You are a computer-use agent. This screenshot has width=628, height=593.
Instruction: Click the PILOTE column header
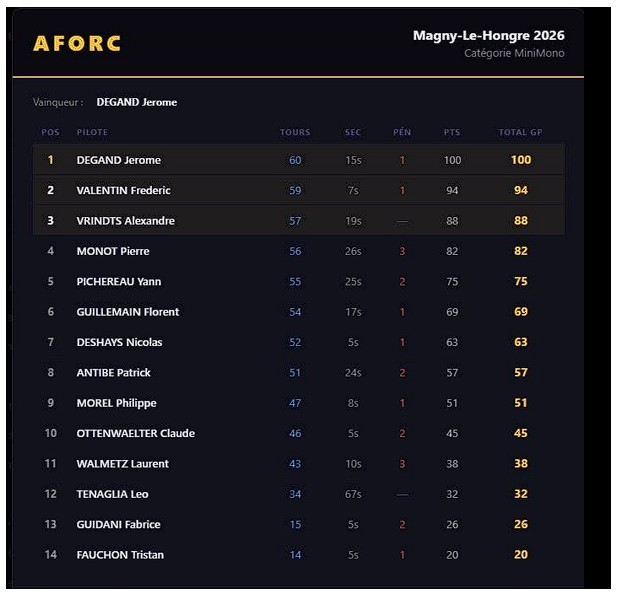[92, 132]
